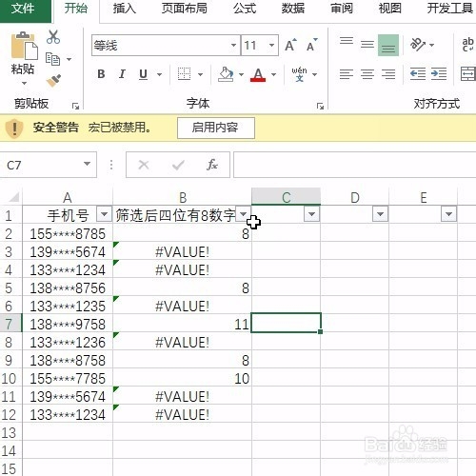The width and height of the screenshot is (476, 476).
Task: Select column C header
Action: pos(286,197)
